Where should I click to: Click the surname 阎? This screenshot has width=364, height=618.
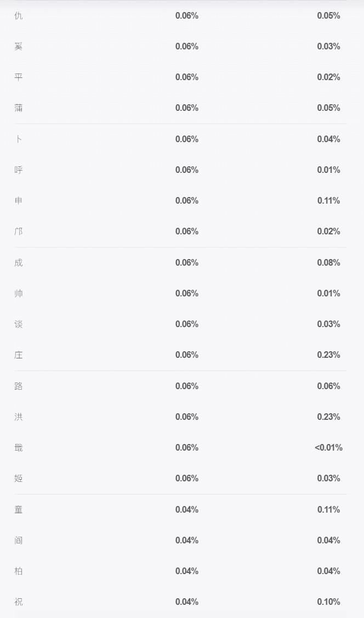[19, 540]
